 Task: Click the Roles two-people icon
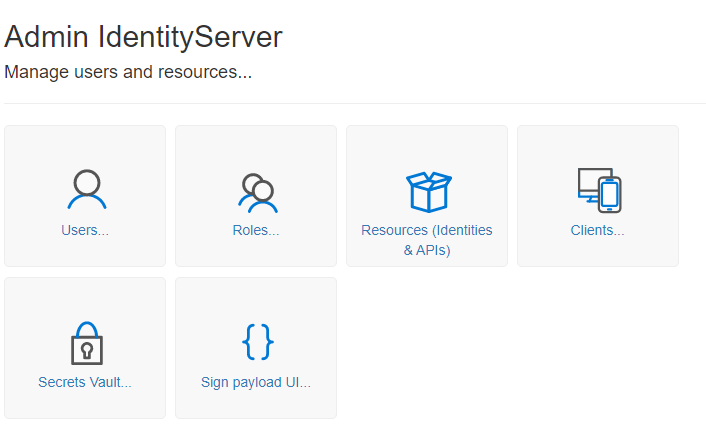[x=258, y=193]
